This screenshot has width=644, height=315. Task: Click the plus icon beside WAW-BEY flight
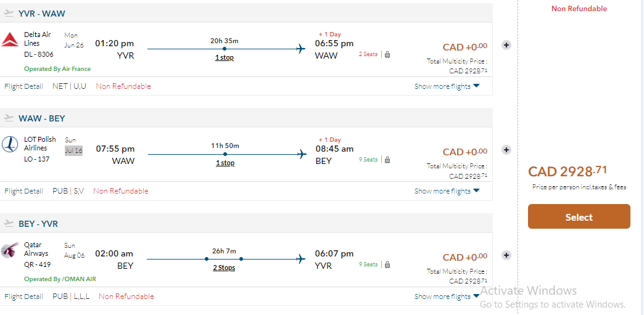[506, 150]
